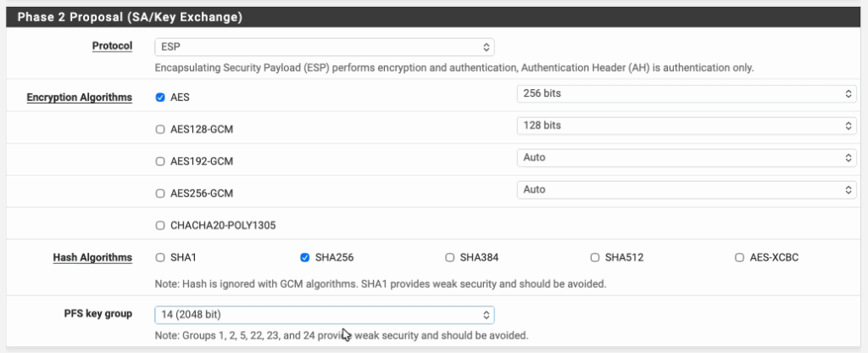The width and height of the screenshot is (868, 353).
Task: Uncheck the SHA256 hash algorithm
Action: [x=305, y=257]
